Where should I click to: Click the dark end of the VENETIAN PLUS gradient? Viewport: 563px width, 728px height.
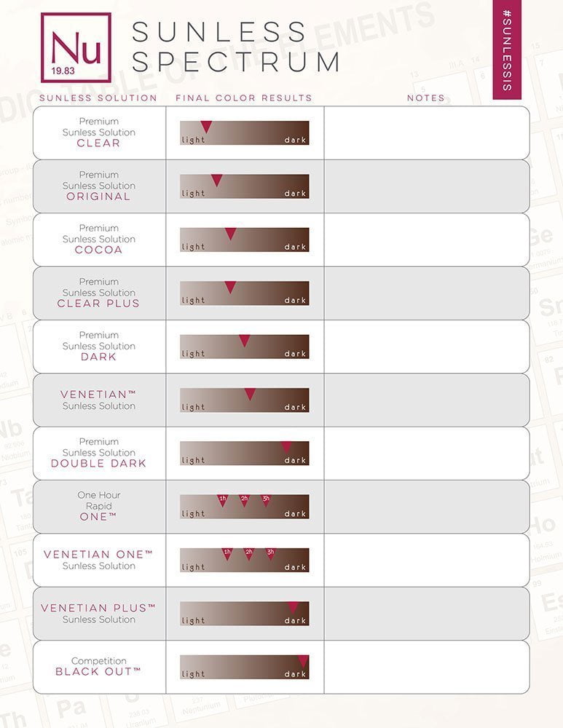pos(296,620)
